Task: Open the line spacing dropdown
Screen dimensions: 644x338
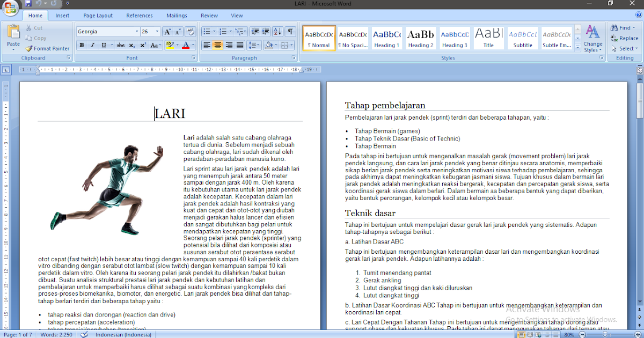Action: click(x=254, y=45)
